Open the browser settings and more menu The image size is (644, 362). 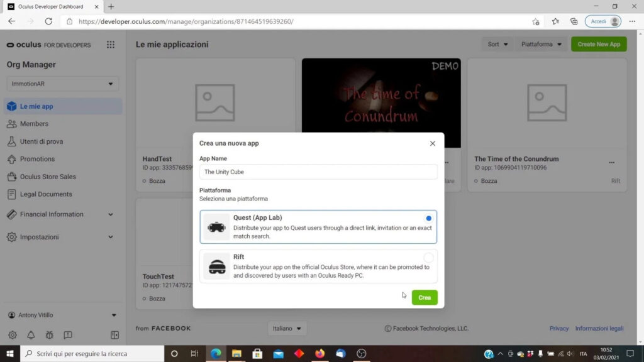pos(632,21)
